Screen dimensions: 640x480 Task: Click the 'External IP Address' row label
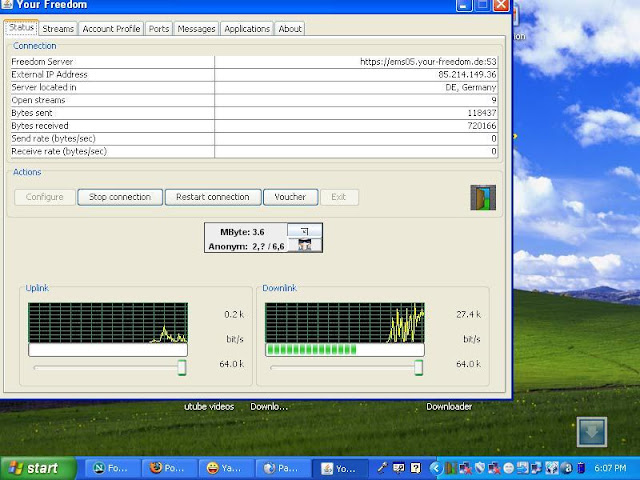(x=49, y=75)
